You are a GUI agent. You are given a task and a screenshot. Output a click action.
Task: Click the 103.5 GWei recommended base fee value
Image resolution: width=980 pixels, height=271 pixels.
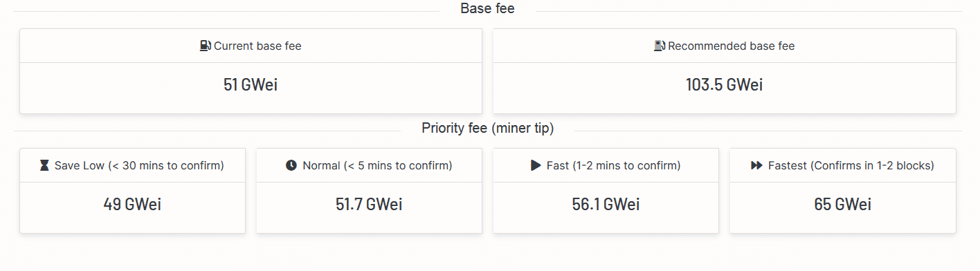[725, 85]
